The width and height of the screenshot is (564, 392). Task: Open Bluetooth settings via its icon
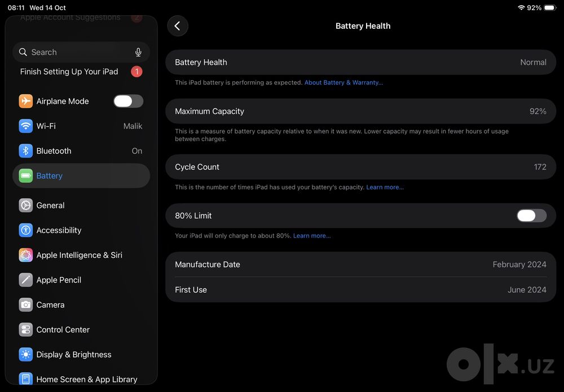[x=25, y=151]
